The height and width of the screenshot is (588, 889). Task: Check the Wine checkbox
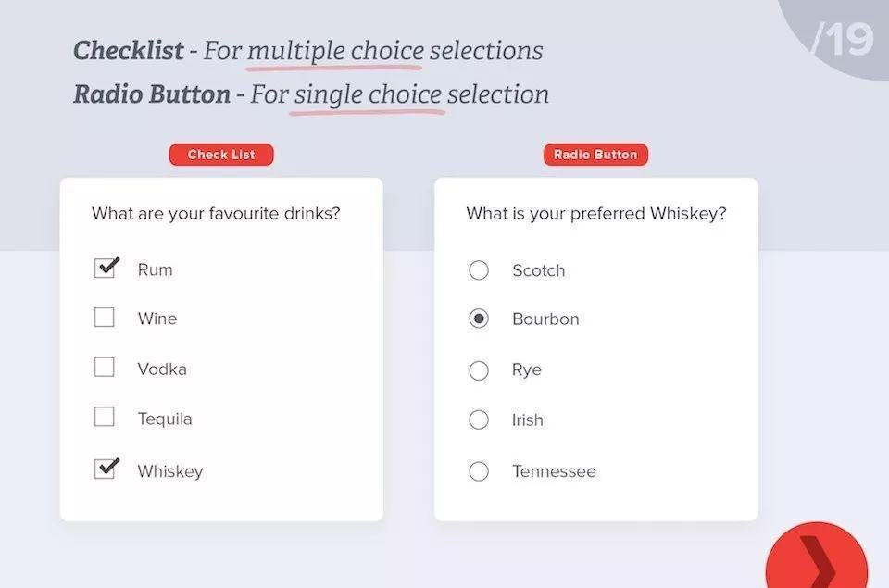point(105,318)
